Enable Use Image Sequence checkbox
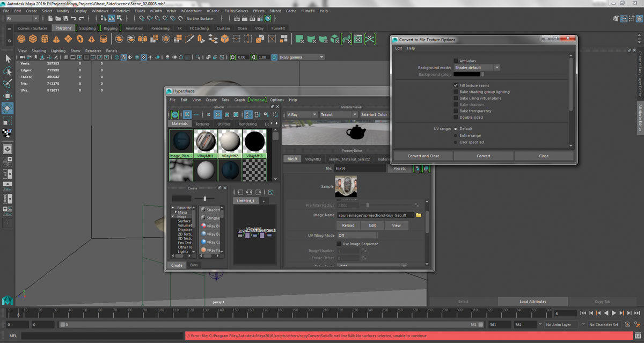 [x=339, y=244]
